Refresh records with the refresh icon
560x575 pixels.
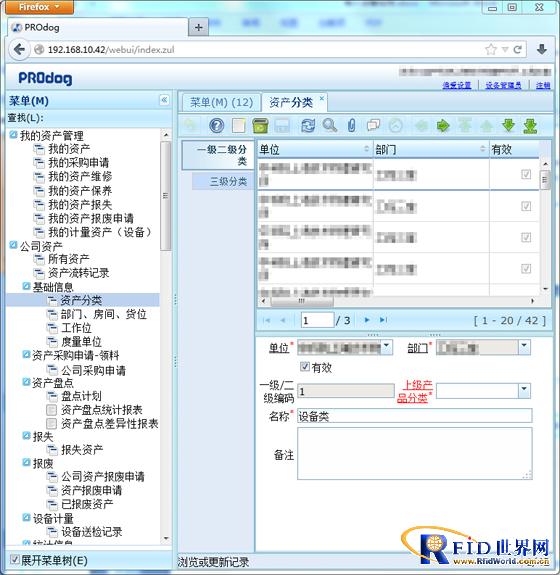pyautogui.click(x=308, y=126)
